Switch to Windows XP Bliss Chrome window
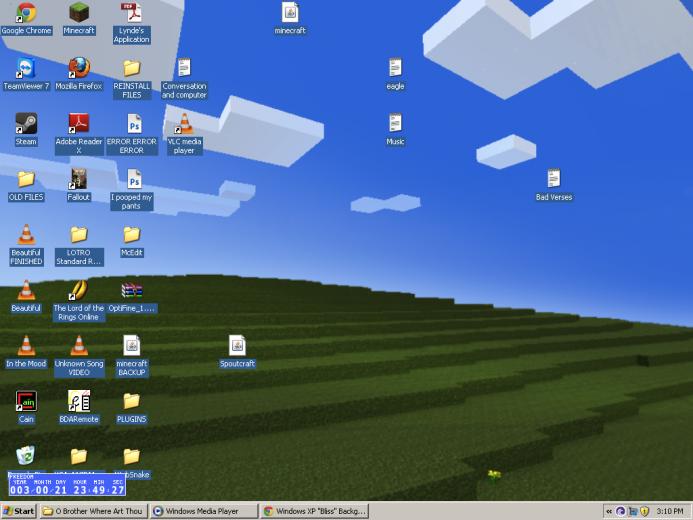The height and width of the screenshot is (520, 693). (315, 511)
